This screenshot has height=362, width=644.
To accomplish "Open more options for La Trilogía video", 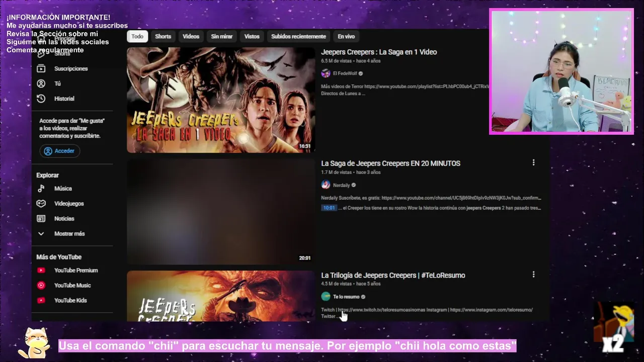I will click(533, 275).
